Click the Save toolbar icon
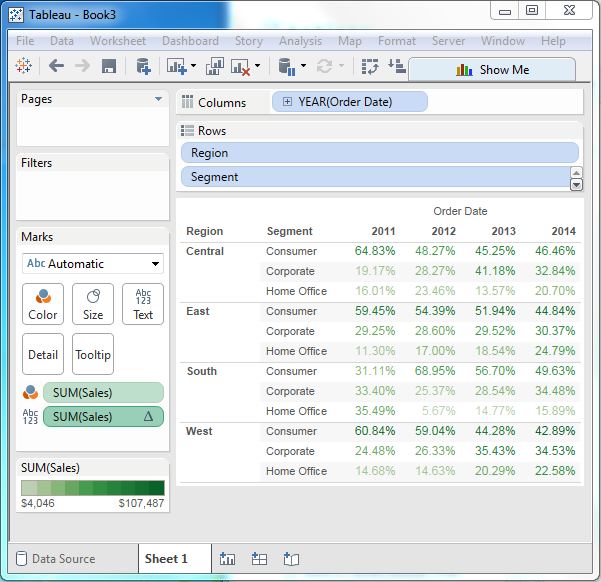601x582 pixels. click(x=109, y=67)
